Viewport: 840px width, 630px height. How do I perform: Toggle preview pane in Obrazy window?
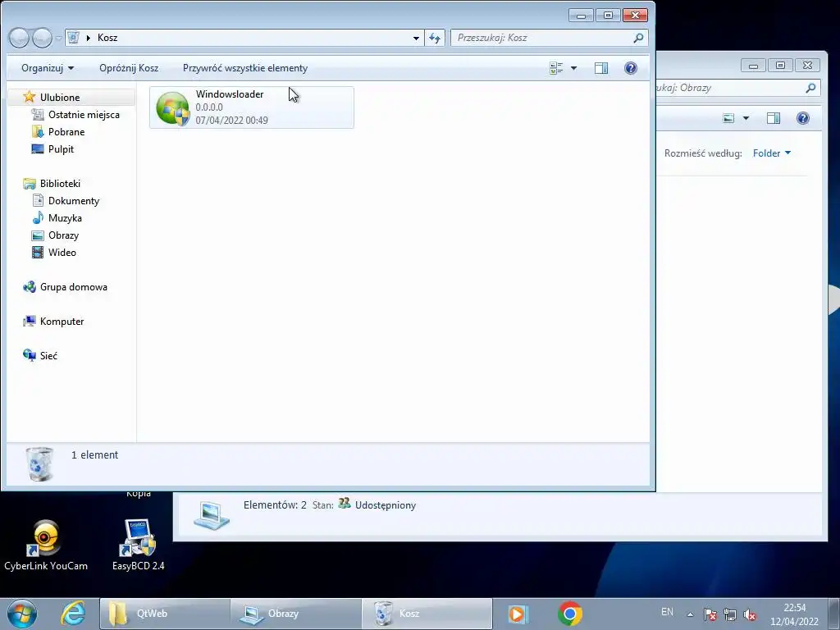coord(773,118)
